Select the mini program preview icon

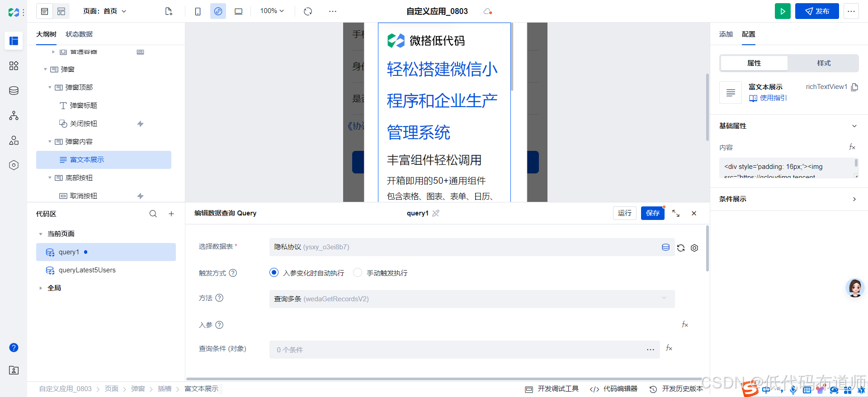click(218, 11)
